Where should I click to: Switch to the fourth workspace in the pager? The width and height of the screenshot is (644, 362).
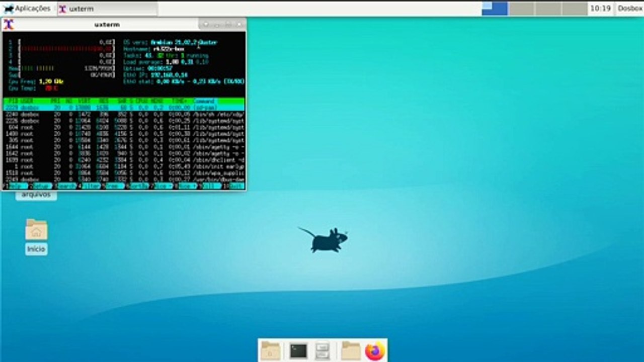point(574,9)
